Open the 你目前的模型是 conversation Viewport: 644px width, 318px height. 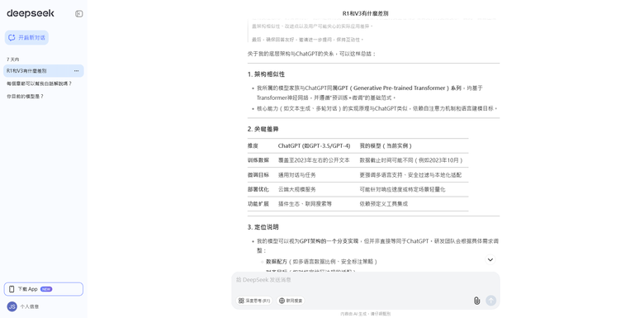click(x=44, y=96)
